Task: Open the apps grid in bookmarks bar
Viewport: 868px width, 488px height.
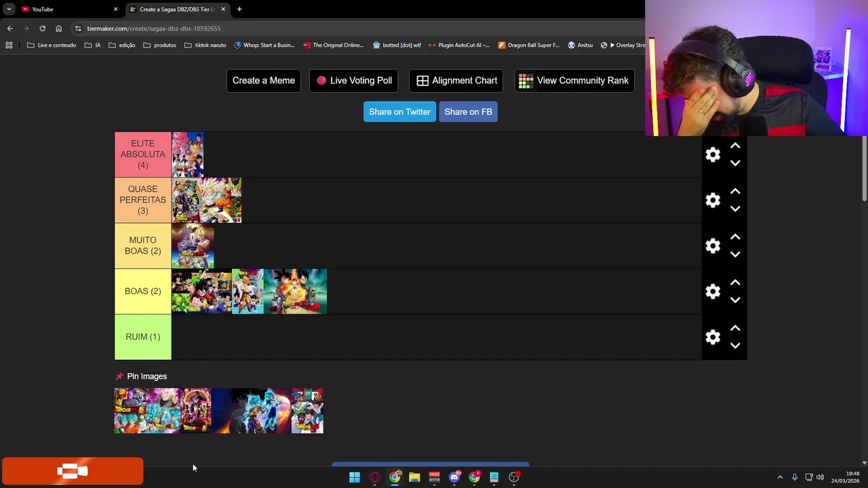Action: click(x=9, y=45)
